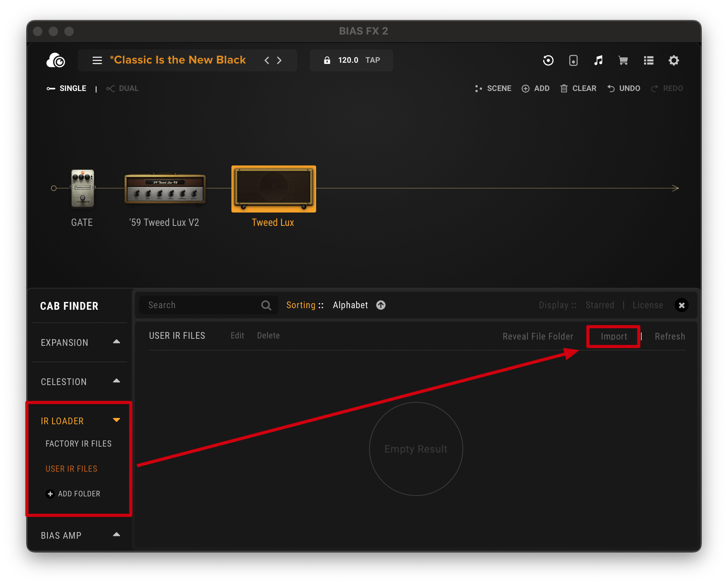Screen dimensions: 728x585
Task: Close the Cab Finder panel
Action: 682,305
